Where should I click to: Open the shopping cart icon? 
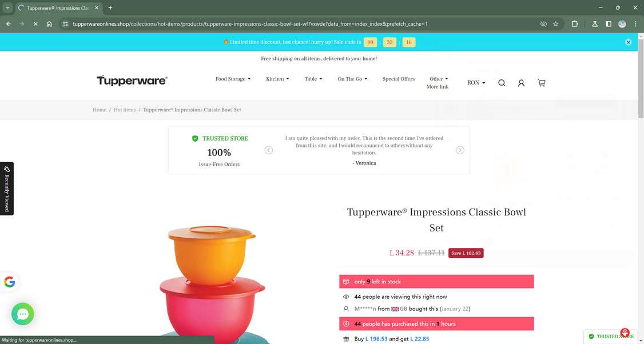pos(542,83)
